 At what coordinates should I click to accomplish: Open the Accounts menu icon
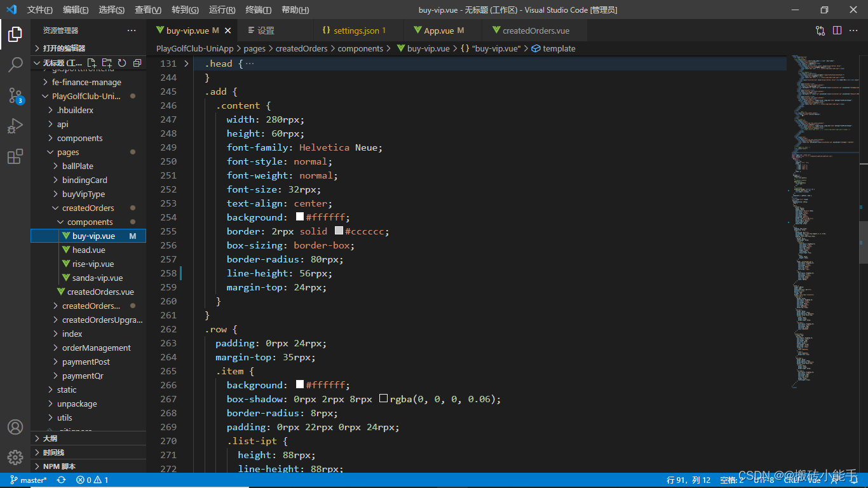click(15, 427)
